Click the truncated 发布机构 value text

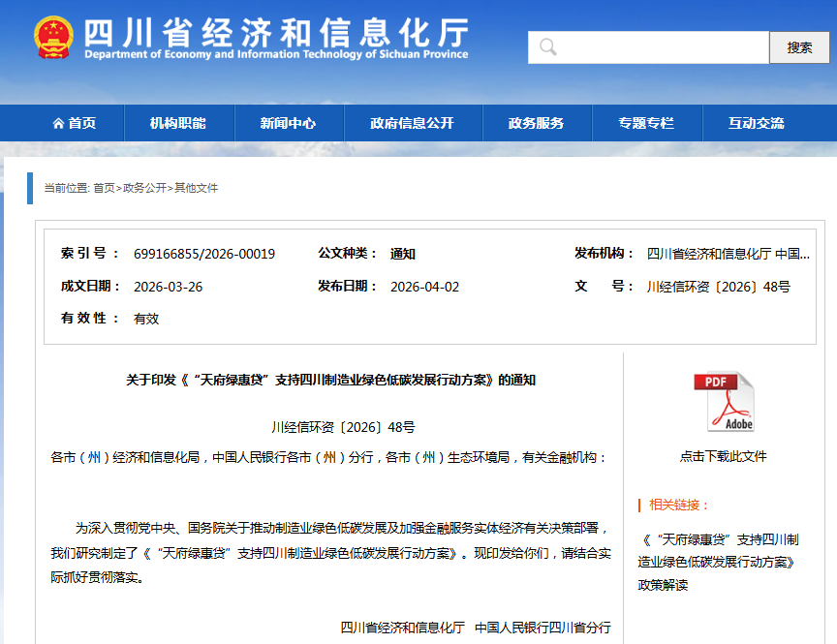click(728, 254)
